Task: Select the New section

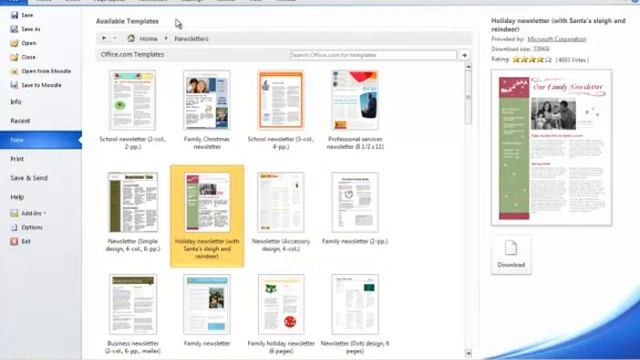Action: pos(40,140)
